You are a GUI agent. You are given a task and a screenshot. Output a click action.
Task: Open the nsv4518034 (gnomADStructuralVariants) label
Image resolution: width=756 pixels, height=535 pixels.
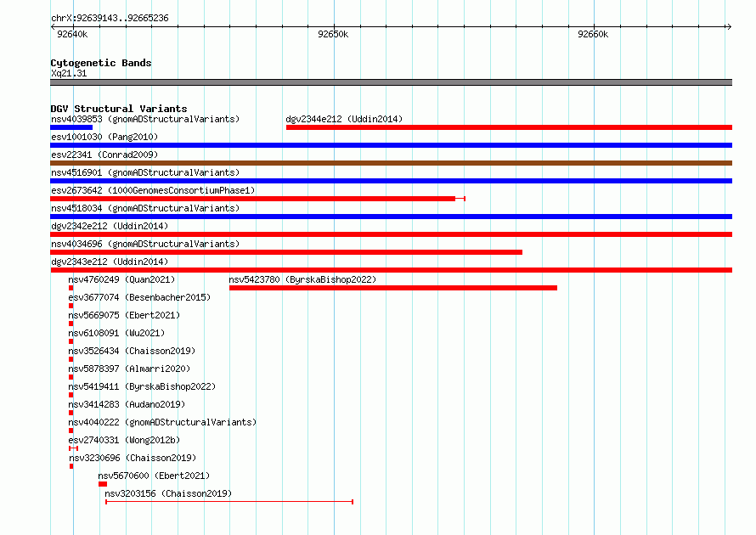point(145,208)
